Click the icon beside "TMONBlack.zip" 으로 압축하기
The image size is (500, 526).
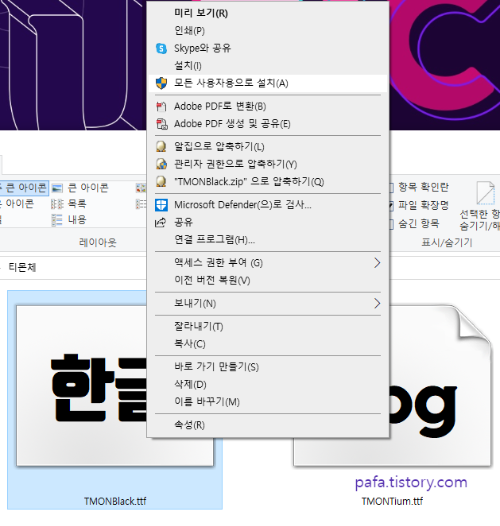161,181
